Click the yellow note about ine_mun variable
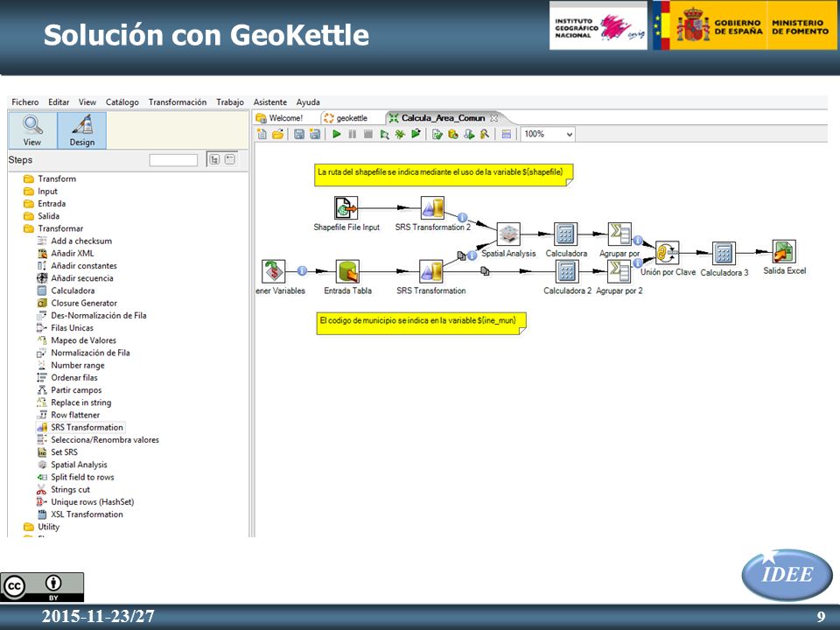This screenshot has height=630, width=840. point(422,324)
